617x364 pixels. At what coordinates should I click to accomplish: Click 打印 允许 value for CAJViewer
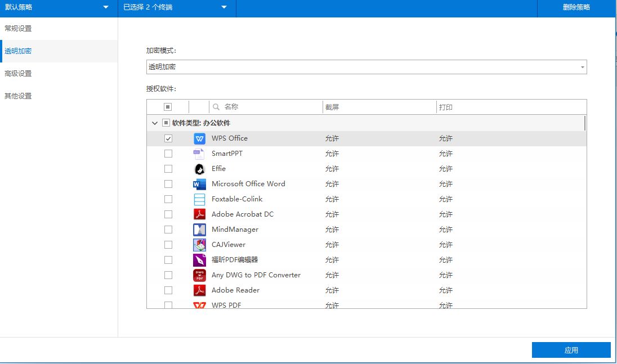coord(446,245)
